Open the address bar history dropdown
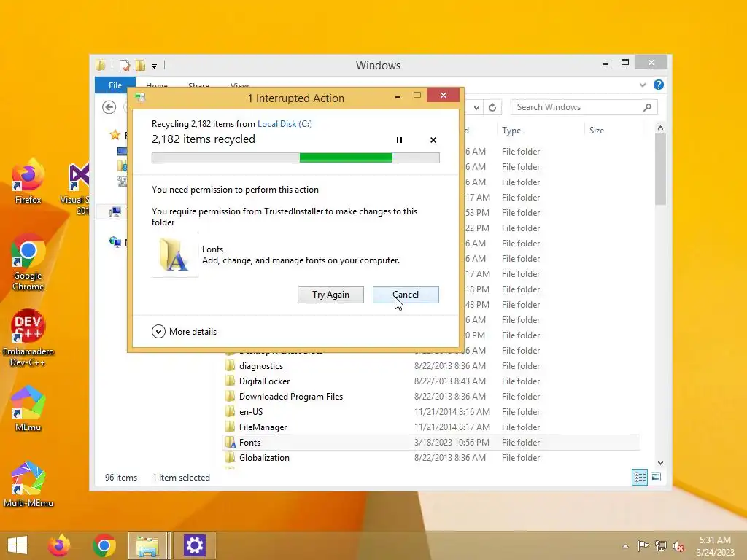The width and height of the screenshot is (747, 560). pos(476,108)
